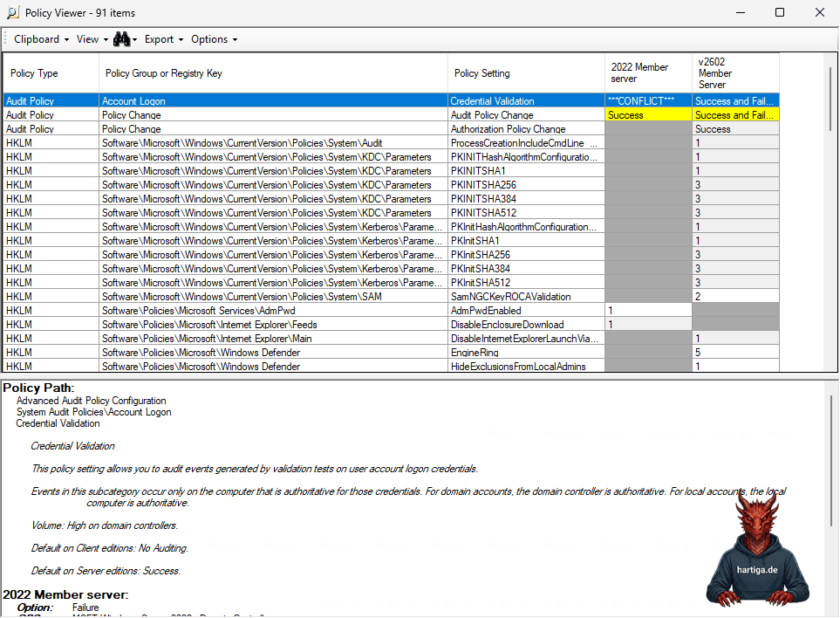Image resolution: width=840 pixels, height=618 pixels.
Task: Open the binoculars Find icon
Action: click(x=121, y=39)
